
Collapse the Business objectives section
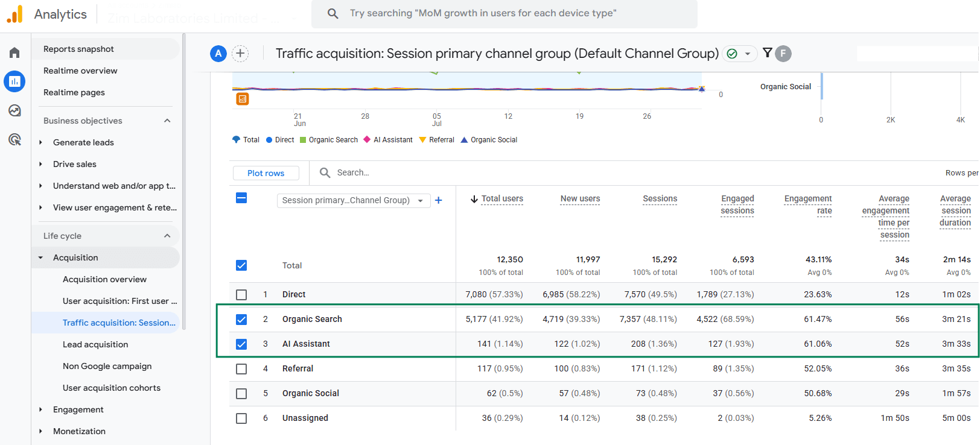(167, 121)
